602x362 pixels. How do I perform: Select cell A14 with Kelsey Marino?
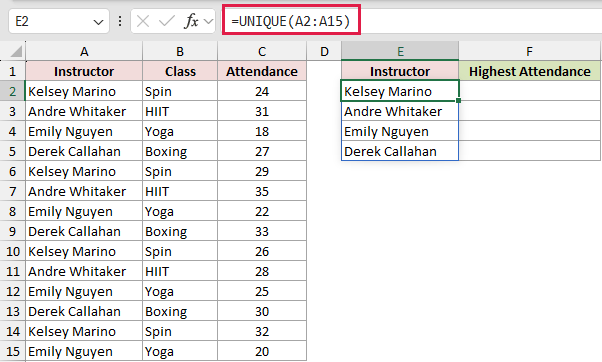(84, 331)
